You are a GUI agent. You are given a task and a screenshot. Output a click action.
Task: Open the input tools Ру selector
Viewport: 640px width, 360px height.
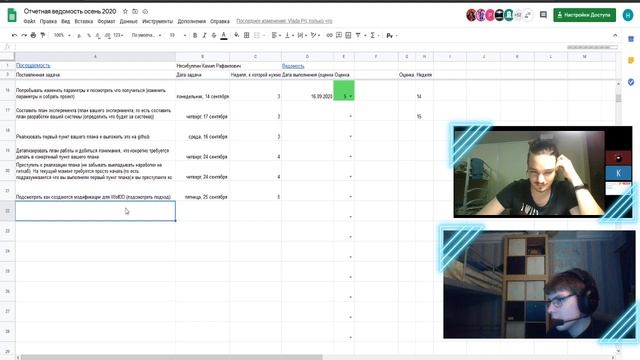(391, 36)
